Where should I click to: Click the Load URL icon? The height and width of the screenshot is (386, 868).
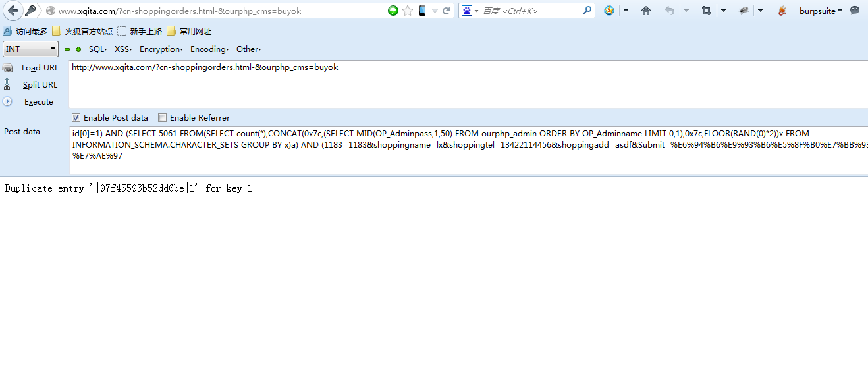(x=8, y=68)
